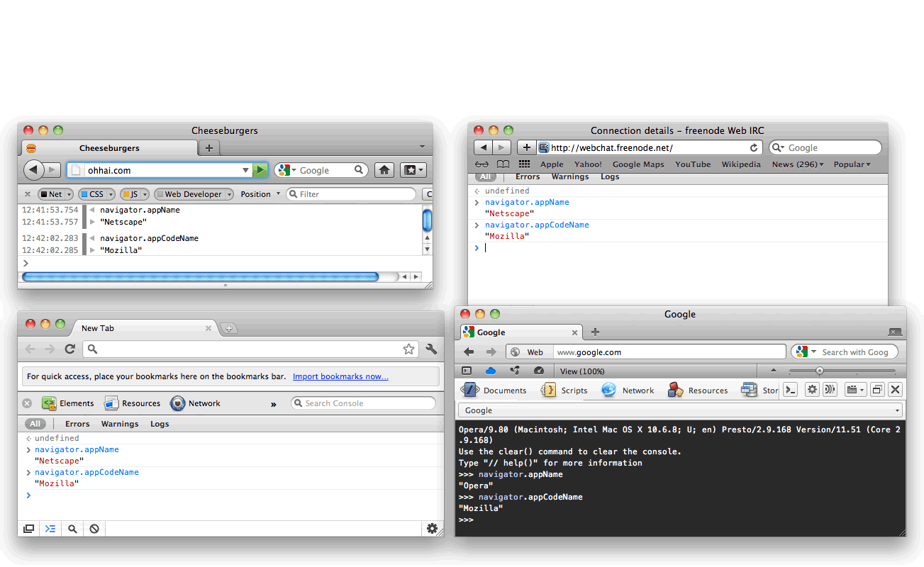
Task: Clear the Chrome console with the prohibition icon
Action: point(94,528)
